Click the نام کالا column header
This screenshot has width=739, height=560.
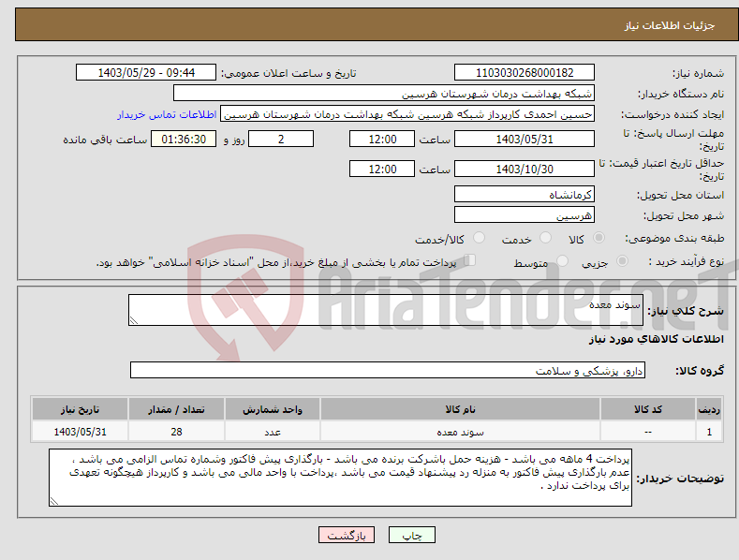[460, 409]
